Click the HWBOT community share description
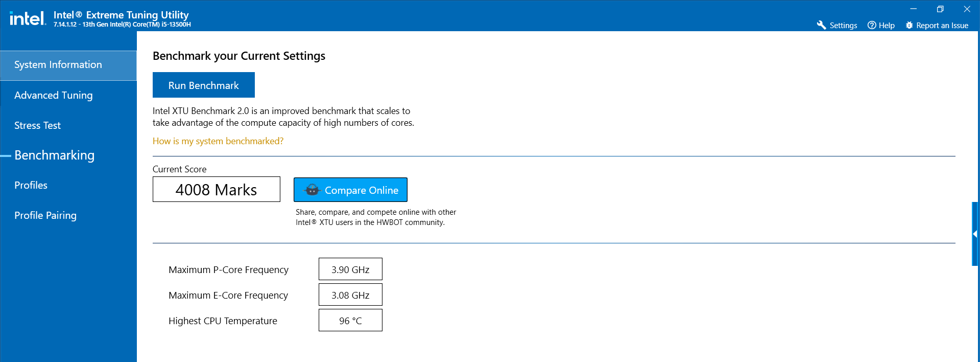This screenshot has width=980, height=362. 376,217
